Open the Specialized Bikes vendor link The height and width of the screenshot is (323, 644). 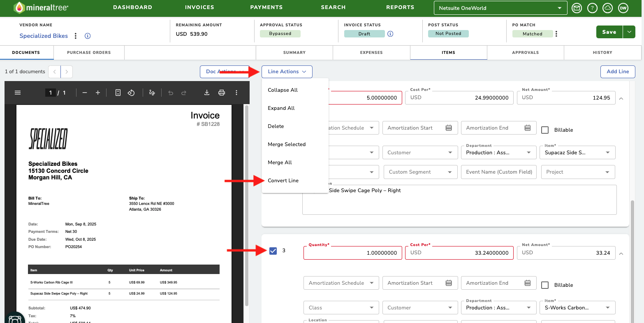(44, 36)
